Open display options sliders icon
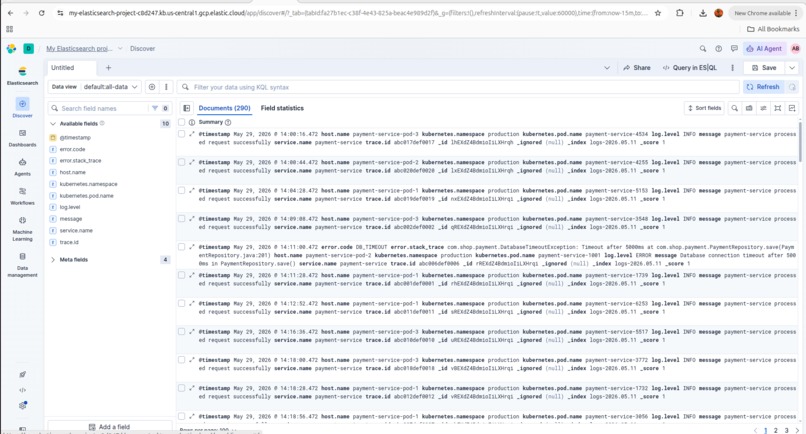Viewport: 806px width, 434px height. coord(763,108)
